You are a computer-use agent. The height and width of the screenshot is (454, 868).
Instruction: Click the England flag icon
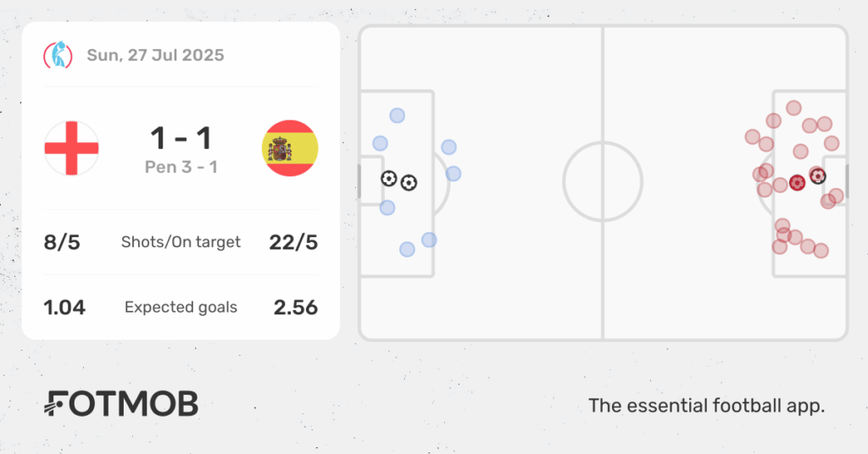[71, 148]
